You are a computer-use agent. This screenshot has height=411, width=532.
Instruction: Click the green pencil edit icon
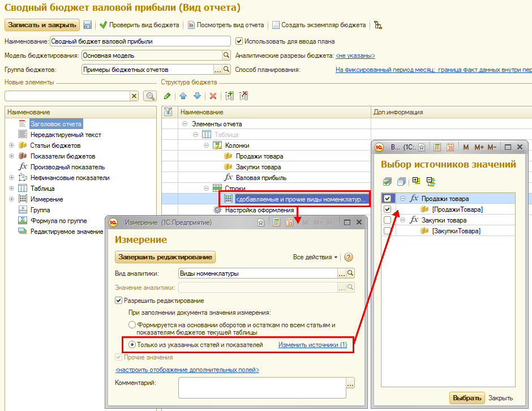pos(168,96)
